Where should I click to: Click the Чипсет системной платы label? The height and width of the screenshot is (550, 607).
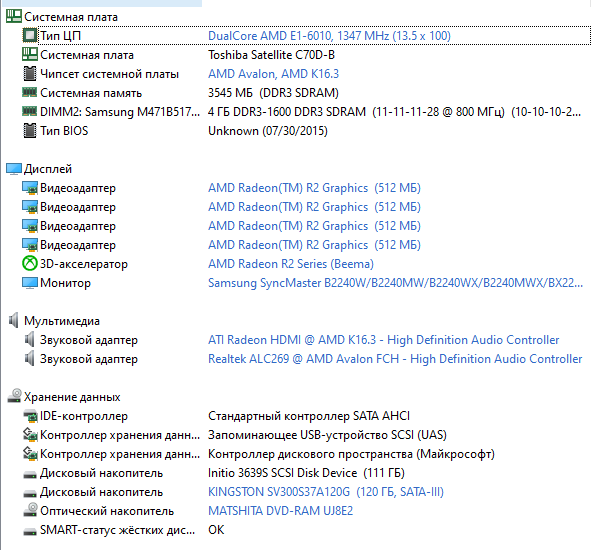pos(110,74)
